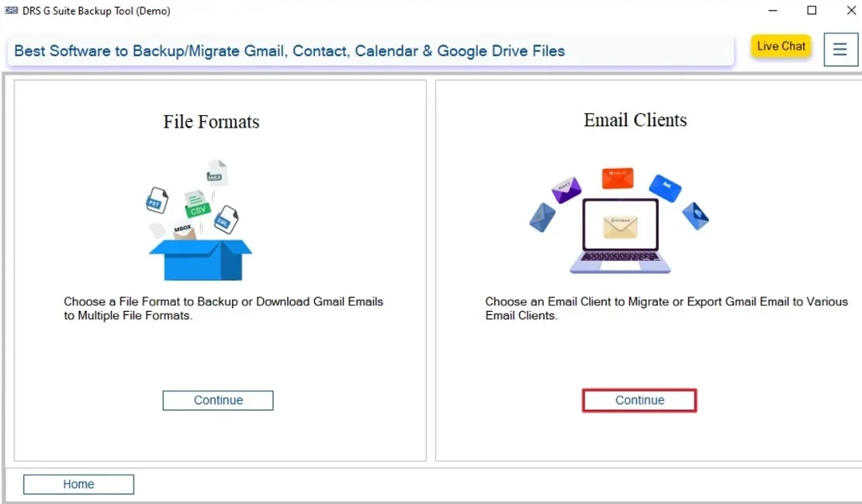Click the purple Yahoo envelope icon in Email Clients graphic
The height and width of the screenshot is (504, 862).
point(565,189)
